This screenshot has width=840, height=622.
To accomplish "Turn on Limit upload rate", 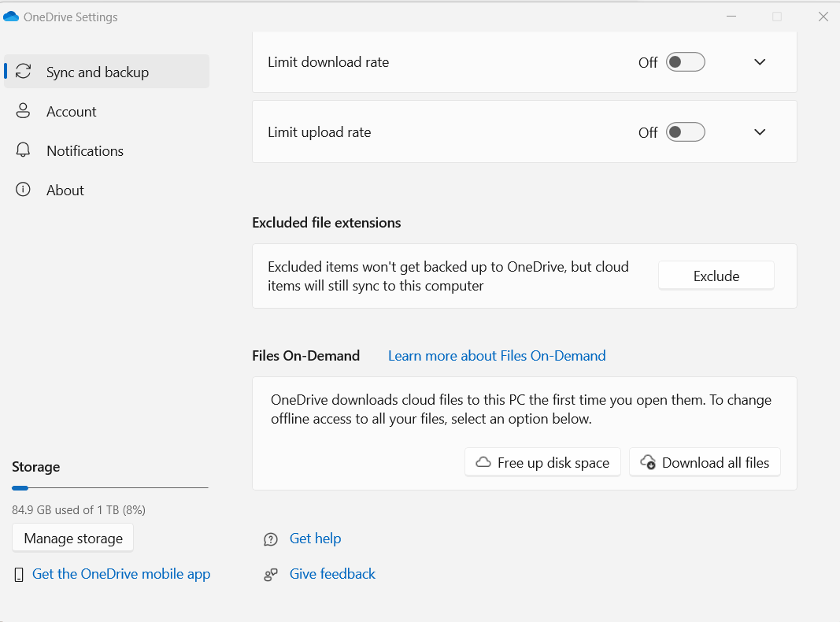I will pyautogui.click(x=685, y=131).
